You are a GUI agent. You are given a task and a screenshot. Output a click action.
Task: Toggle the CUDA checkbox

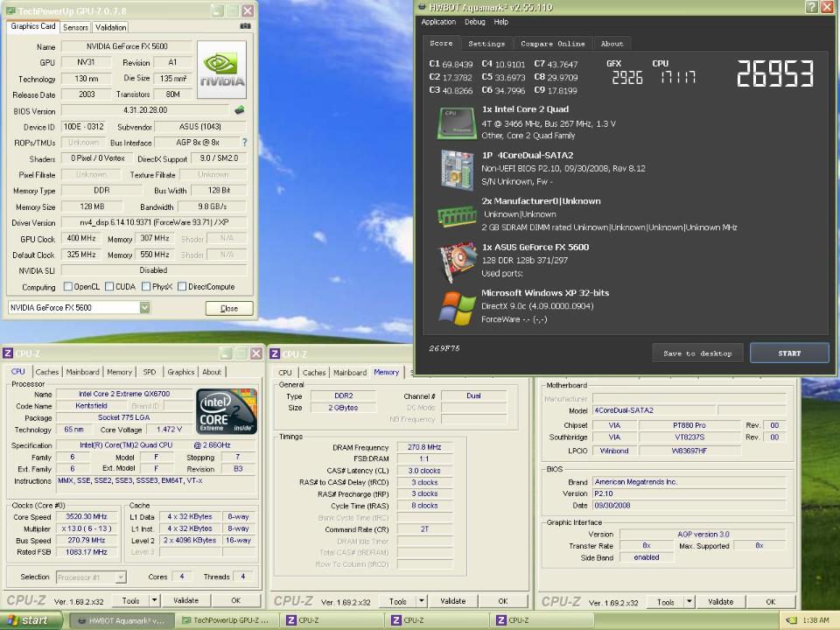point(109,287)
